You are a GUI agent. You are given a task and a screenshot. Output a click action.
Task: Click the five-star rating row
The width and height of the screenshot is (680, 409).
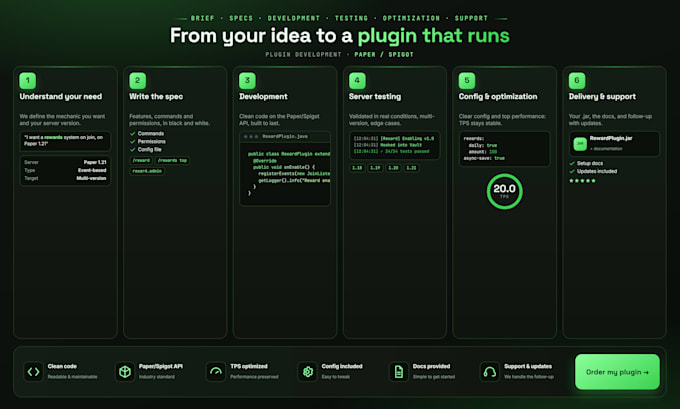[582, 180]
